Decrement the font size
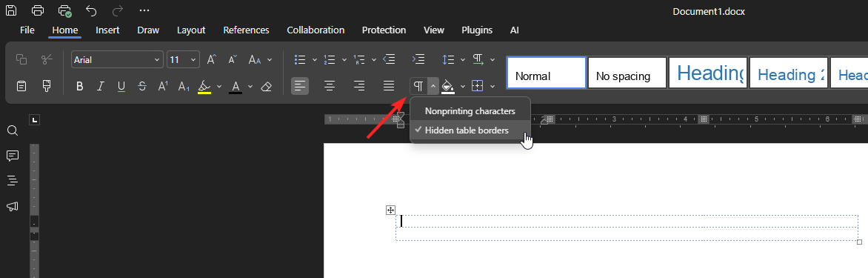868x278 pixels. point(233,59)
